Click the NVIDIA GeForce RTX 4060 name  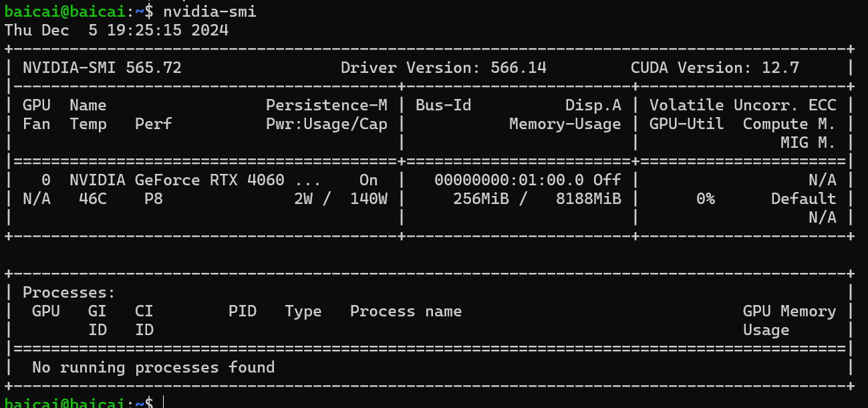pos(177,180)
